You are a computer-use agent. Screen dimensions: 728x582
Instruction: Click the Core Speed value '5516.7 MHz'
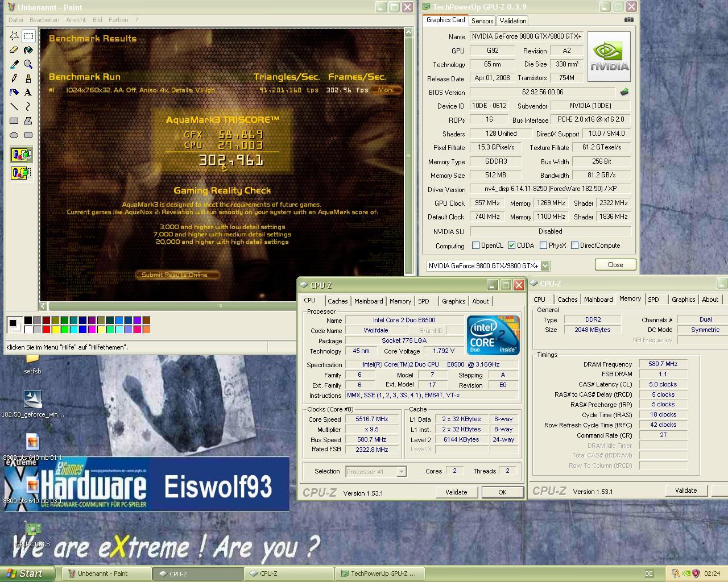click(x=372, y=419)
